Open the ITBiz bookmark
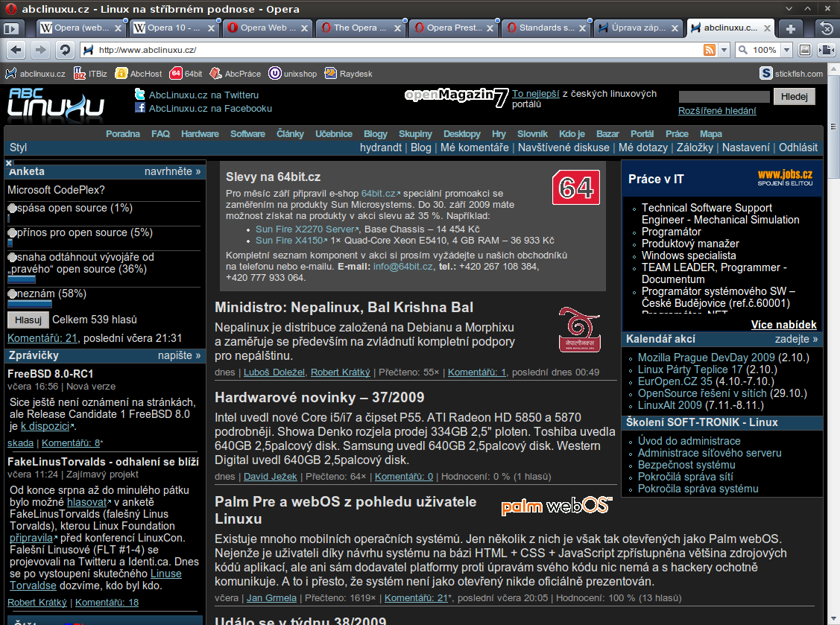 tap(90, 74)
